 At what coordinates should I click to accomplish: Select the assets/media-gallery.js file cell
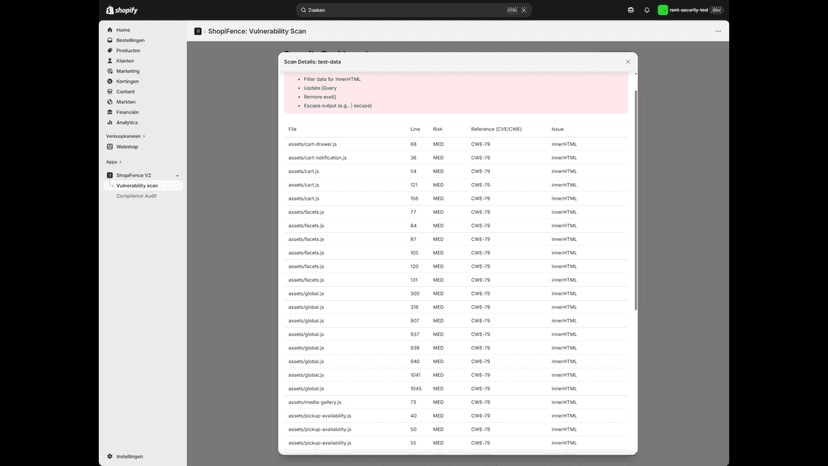[x=315, y=402]
